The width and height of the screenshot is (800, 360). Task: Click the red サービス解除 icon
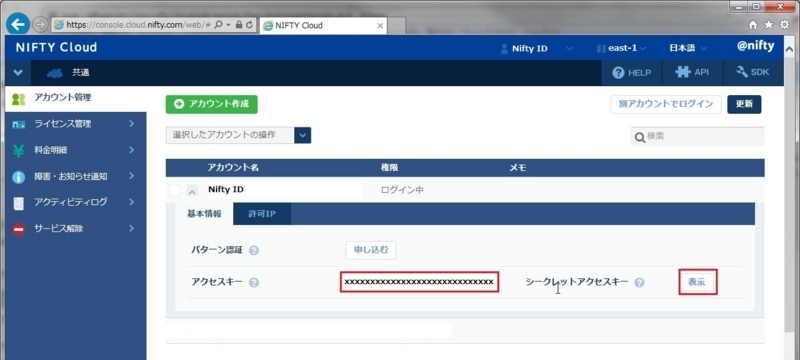point(19,229)
